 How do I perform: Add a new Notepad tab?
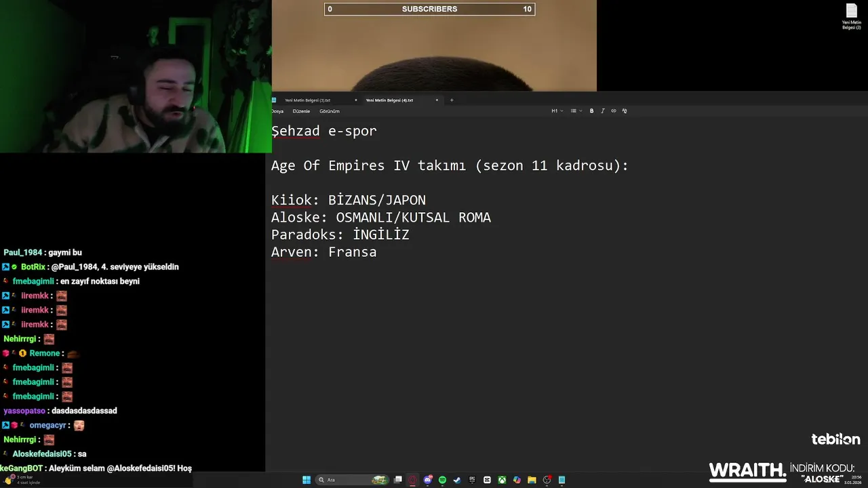coord(452,100)
